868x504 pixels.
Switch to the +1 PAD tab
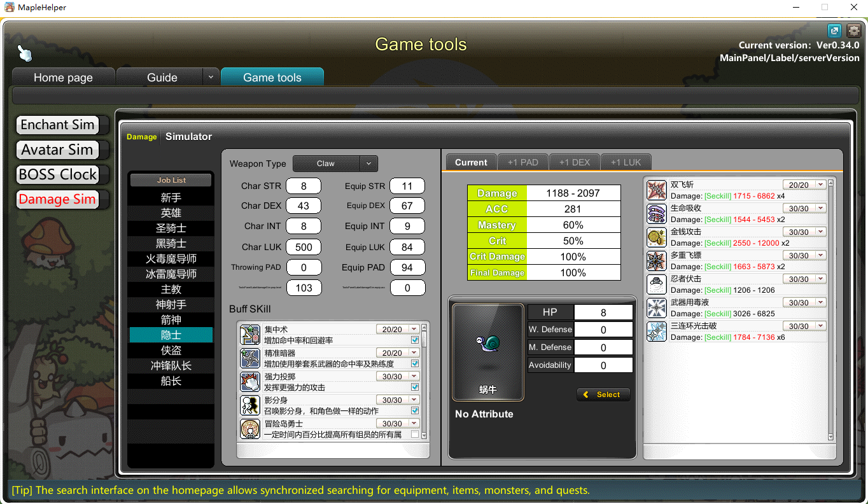[x=523, y=162]
